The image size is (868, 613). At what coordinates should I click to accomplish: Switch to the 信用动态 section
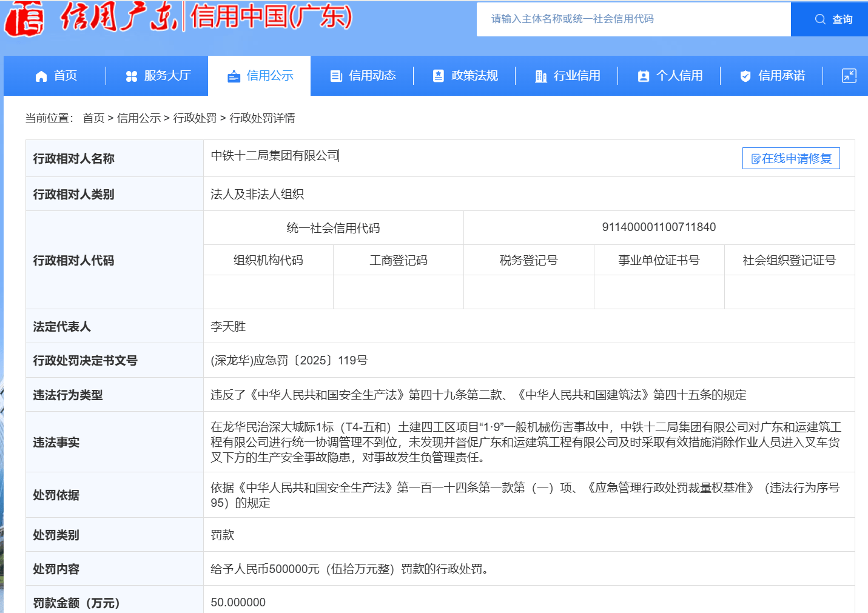pos(372,76)
